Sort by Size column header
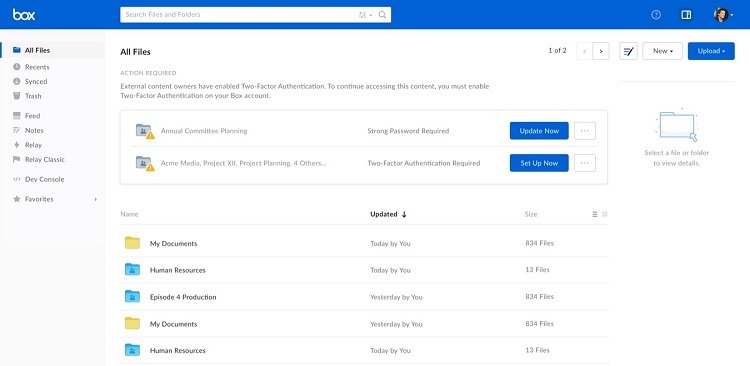Screen dimensions: 750x366 (531, 214)
